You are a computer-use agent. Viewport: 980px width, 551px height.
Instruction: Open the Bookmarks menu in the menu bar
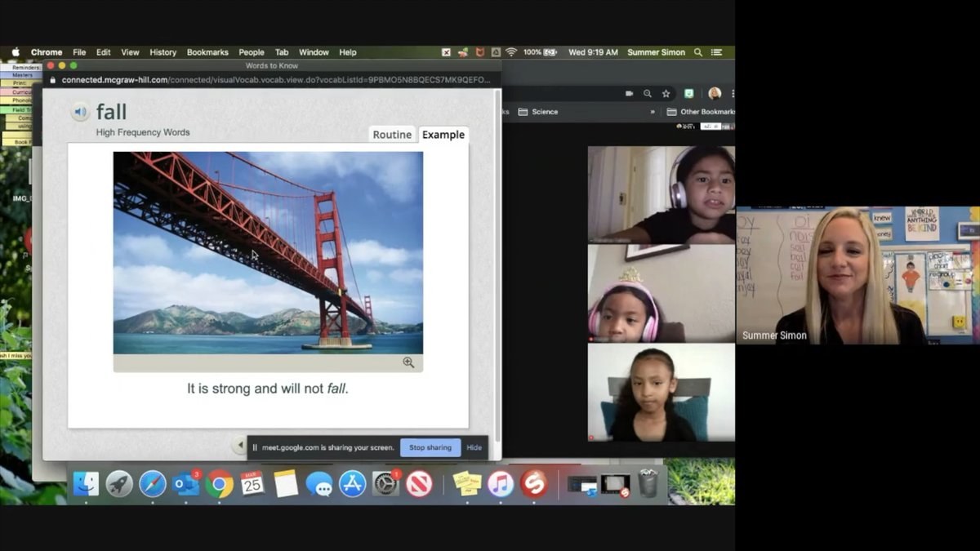(x=207, y=52)
